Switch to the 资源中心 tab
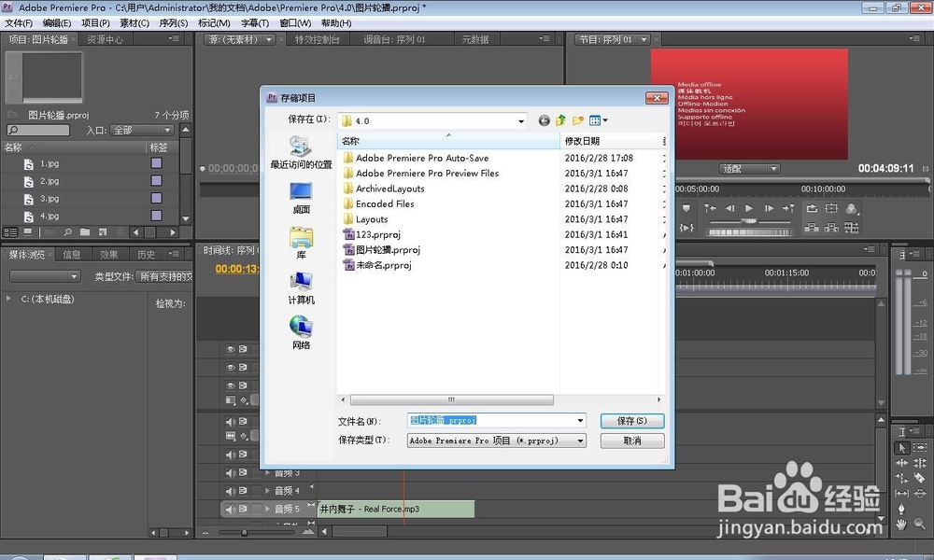The image size is (934, 560). click(105, 39)
